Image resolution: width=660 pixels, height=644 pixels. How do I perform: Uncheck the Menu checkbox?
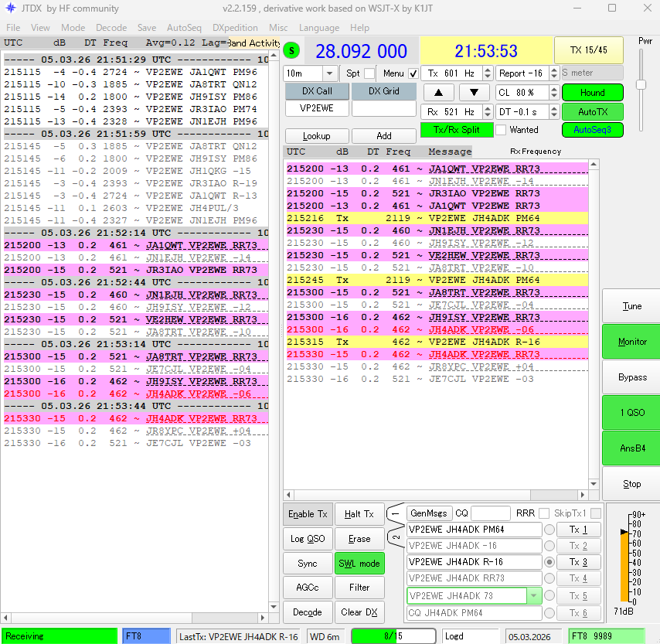pyautogui.click(x=413, y=73)
